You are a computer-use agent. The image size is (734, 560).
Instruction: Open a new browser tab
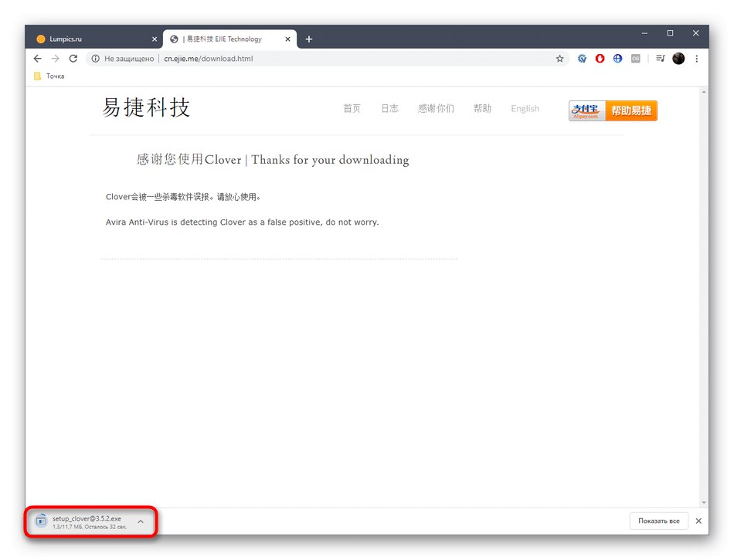pos(308,39)
